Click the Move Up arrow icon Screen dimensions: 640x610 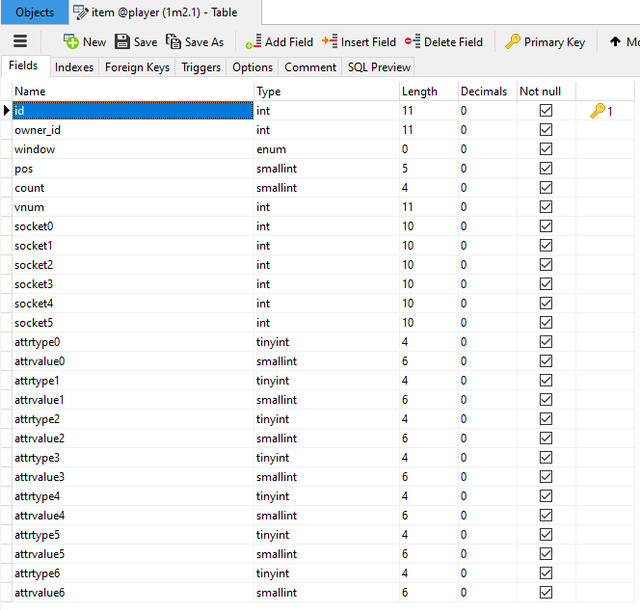615,41
